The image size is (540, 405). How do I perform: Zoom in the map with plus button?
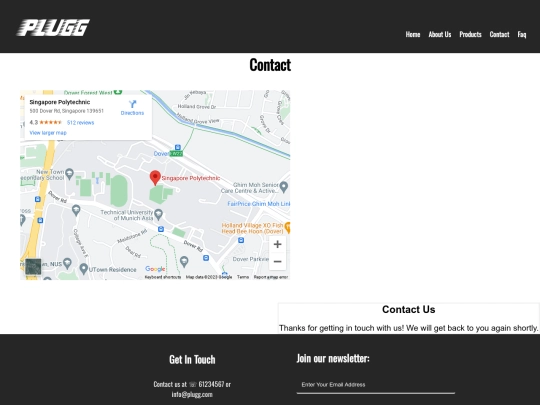tap(277, 245)
